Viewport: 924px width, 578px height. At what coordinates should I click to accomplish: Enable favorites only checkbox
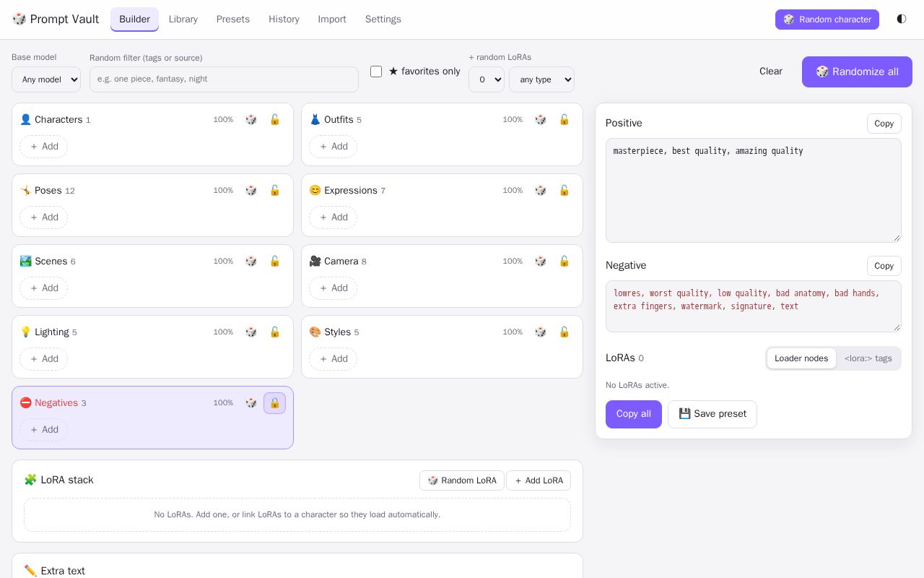click(x=376, y=72)
